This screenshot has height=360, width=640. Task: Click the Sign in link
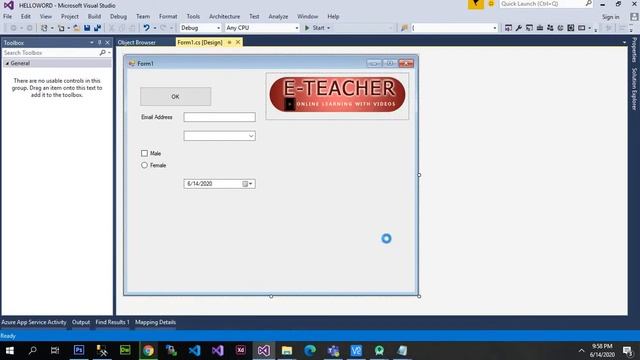[x=611, y=17]
